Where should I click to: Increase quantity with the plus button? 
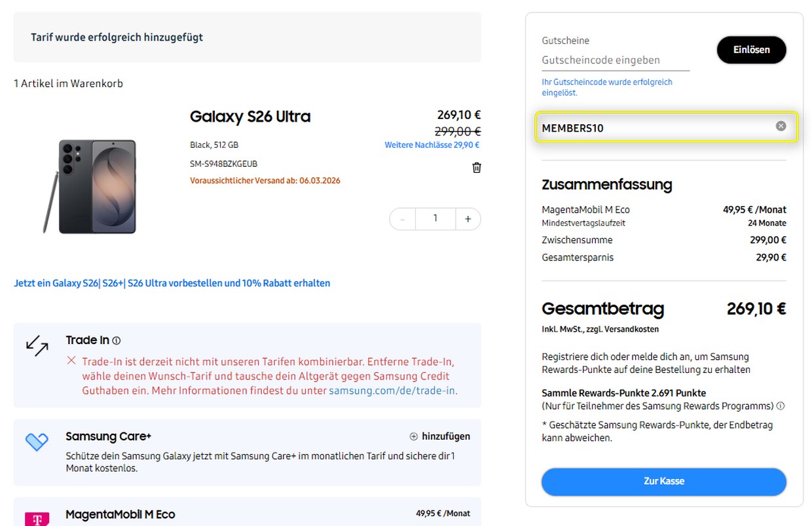pyautogui.click(x=468, y=219)
